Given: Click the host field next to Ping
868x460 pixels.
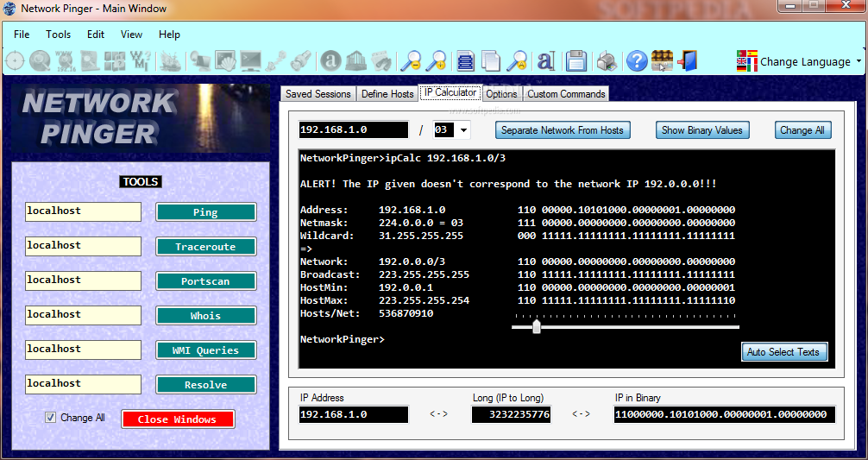Looking at the screenshot, I should (83, 211).
